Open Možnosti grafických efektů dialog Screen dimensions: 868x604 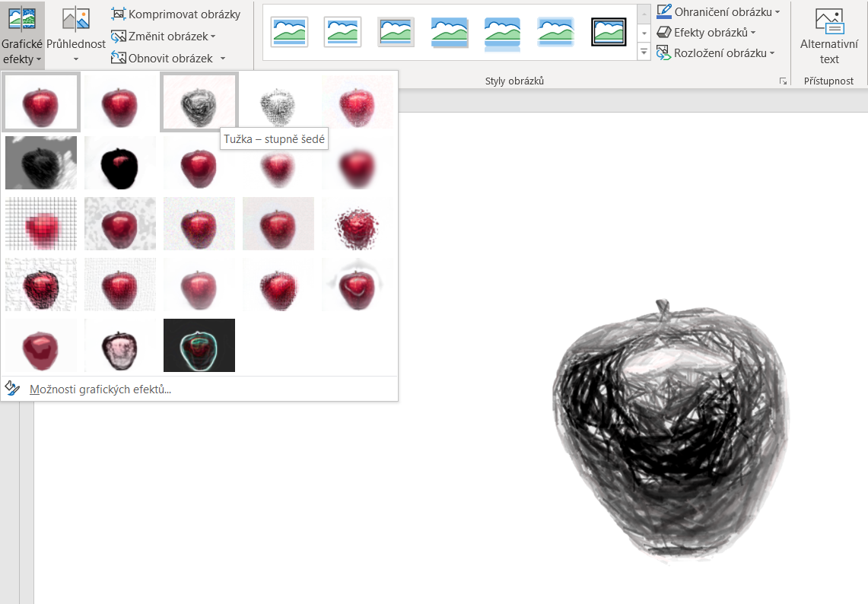coord(101,389)
